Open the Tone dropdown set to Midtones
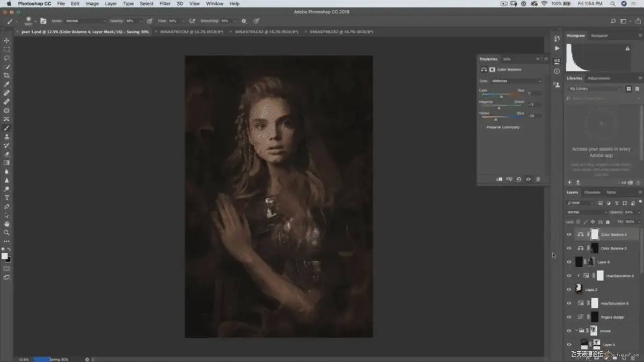 click(516, 81)
